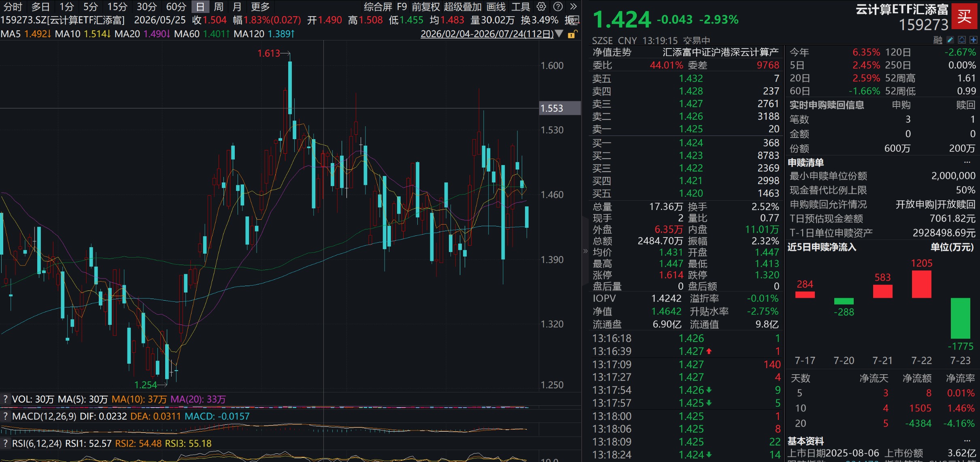This screenshot has height=462, width=980.
Task: Expand the date range dropdown triangle
Action: pos(559,34)
